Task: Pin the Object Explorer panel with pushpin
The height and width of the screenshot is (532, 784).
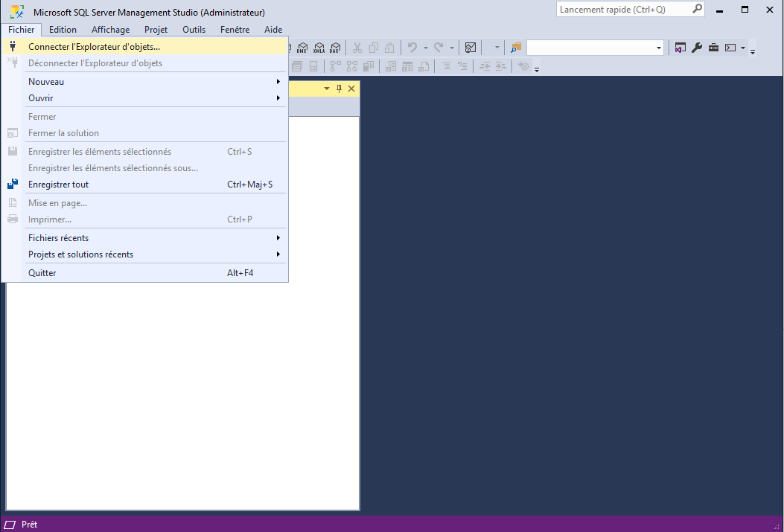Action: pos(339,89)
